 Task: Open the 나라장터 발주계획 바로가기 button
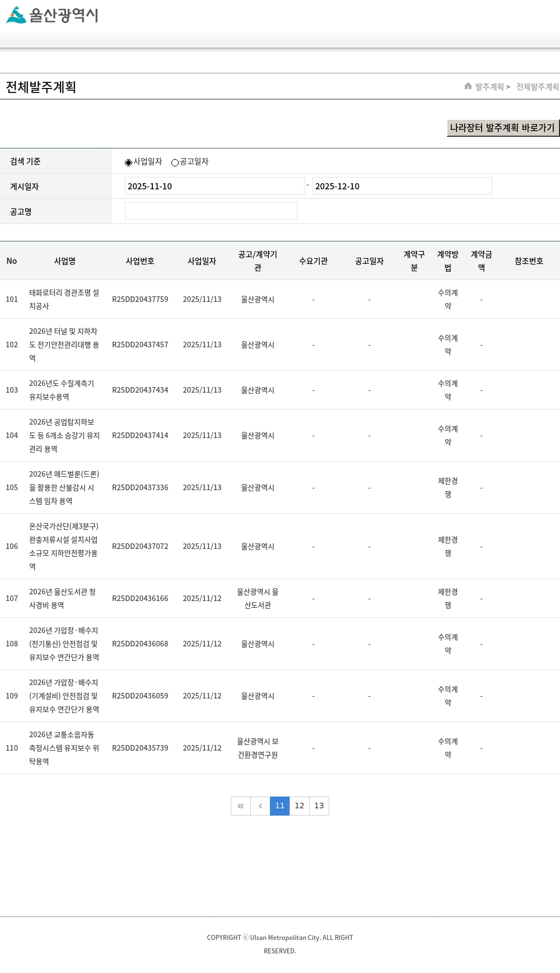502,128
